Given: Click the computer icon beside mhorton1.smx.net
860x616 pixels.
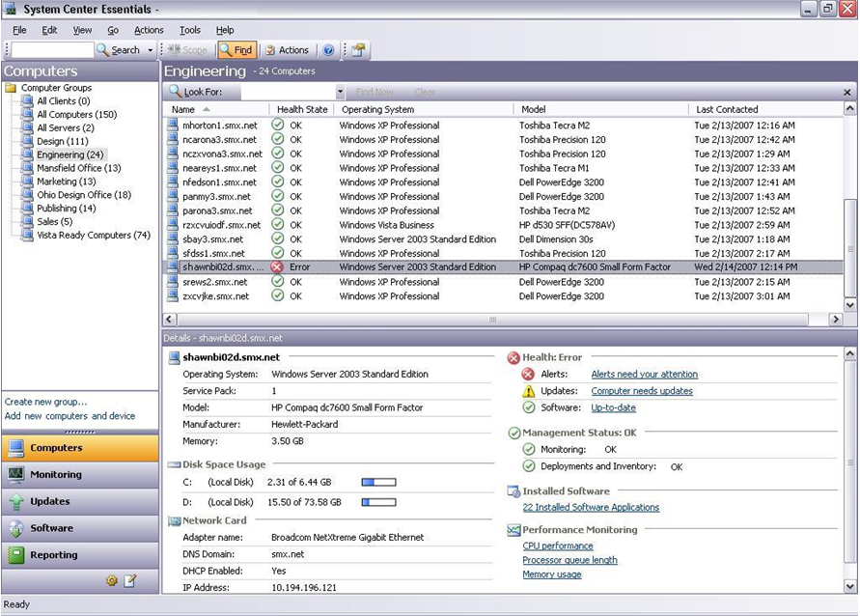Looking at the screenshot, I should click(173, 126).
